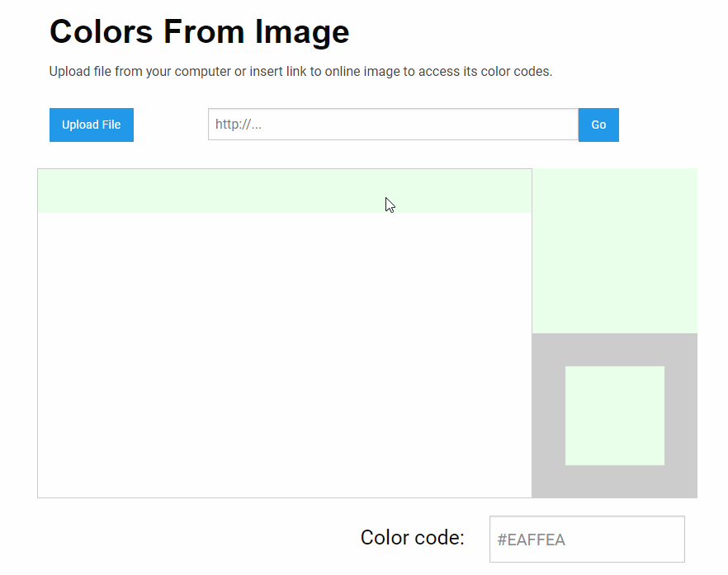Click gray area below small green square
Image resolution: width=728 pixels, height=575 pixels.
615,482
